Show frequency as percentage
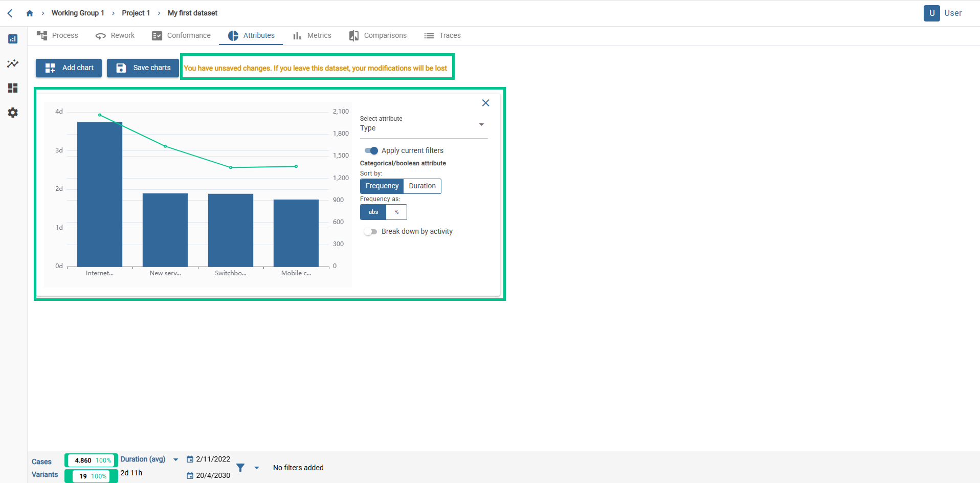This screenshot has width=980, height=483. click(396, 212)
